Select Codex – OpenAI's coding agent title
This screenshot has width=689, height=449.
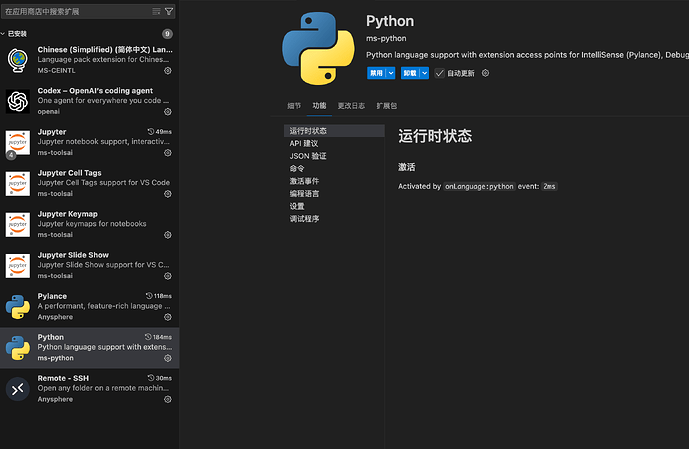pos(95,91)
